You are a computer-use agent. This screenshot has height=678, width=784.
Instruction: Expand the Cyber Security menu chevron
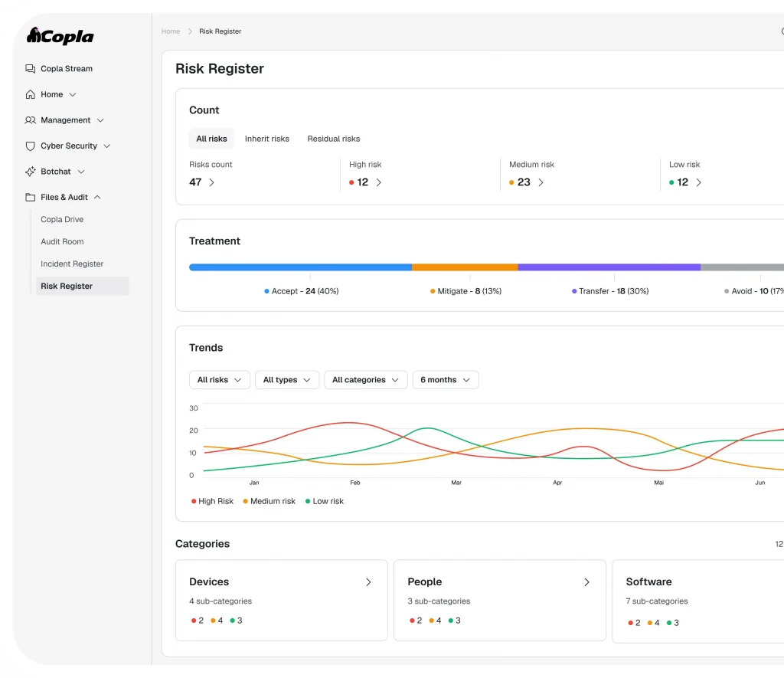point(107,146)
